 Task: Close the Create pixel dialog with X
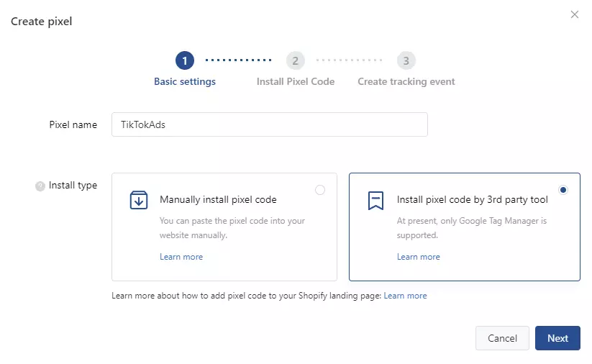[574, 14]
